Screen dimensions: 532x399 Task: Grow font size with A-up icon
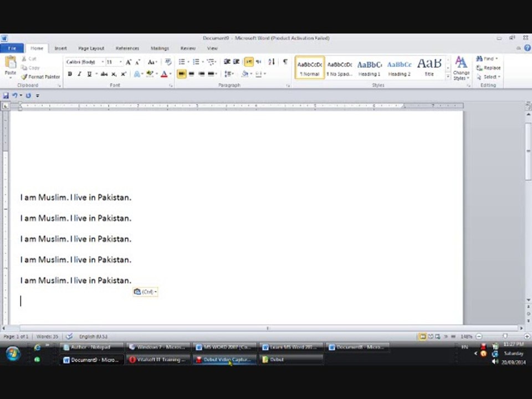coord(128,62)
